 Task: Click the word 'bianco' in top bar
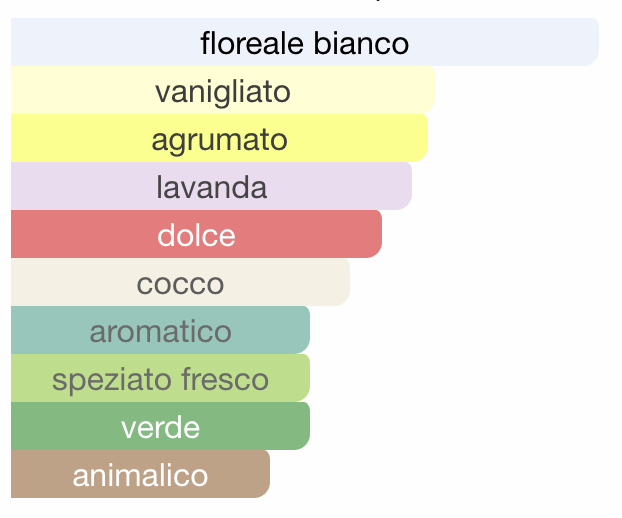(361, 43)
